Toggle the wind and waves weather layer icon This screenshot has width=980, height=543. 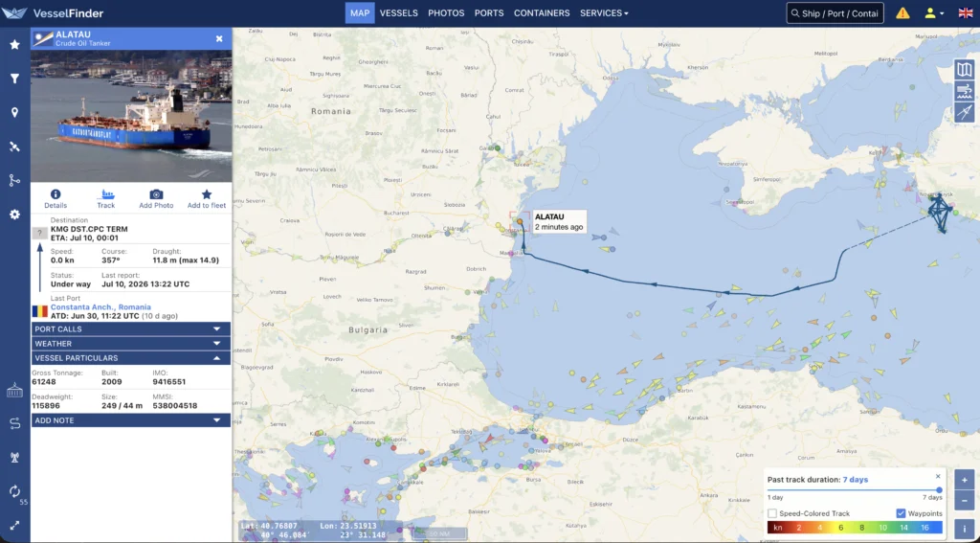pyautogui.click(x=965, y=91)
